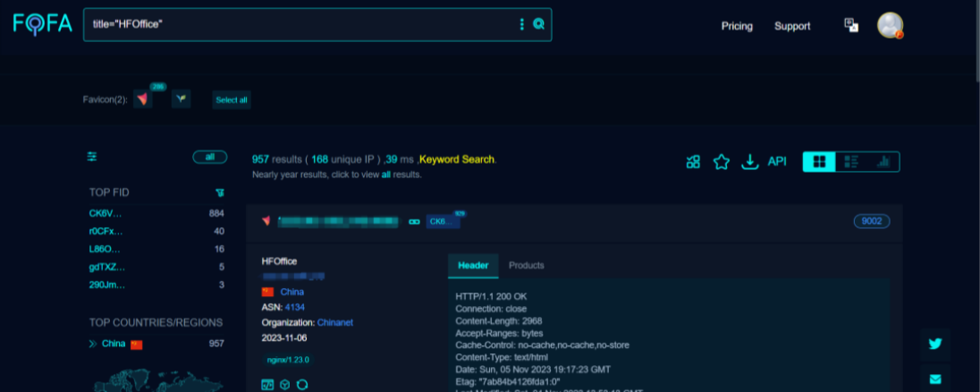Click the red favicon on result card header
Viewport: 980px width, 392px height.
click(x=266, y=221)
